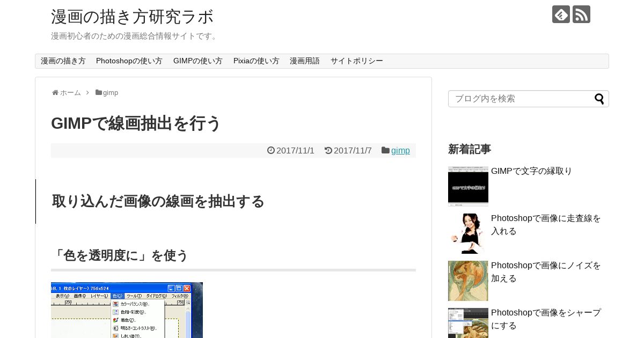The image size is (644, 338).
Task: Click the folder icon next to gimp breadcrumb
Action: (x=99, y=93)
